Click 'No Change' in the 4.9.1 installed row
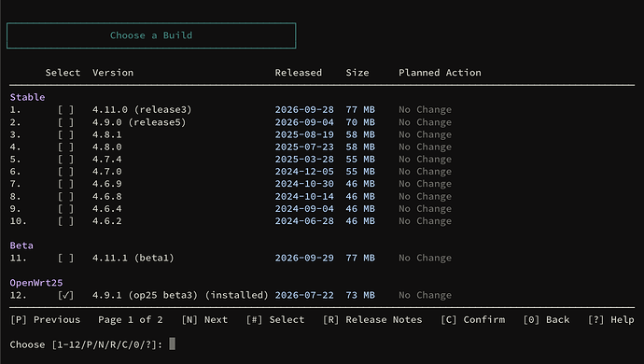 point(425,295)
